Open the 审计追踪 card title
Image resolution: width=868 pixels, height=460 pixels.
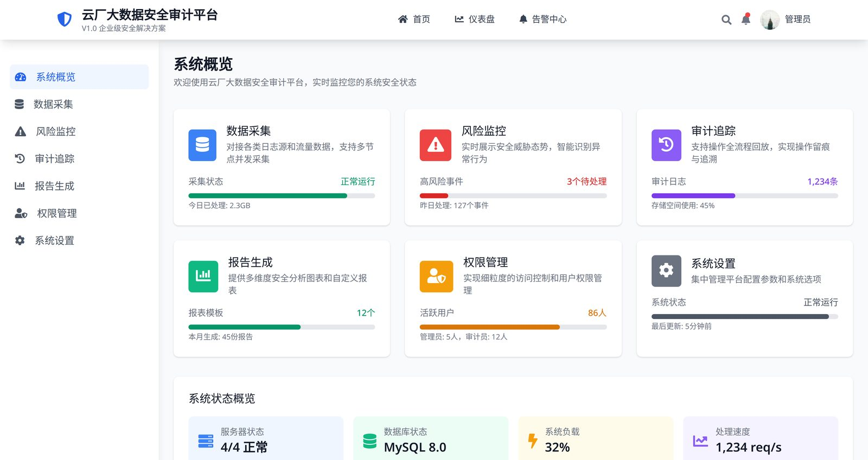(x=713, y=131)
